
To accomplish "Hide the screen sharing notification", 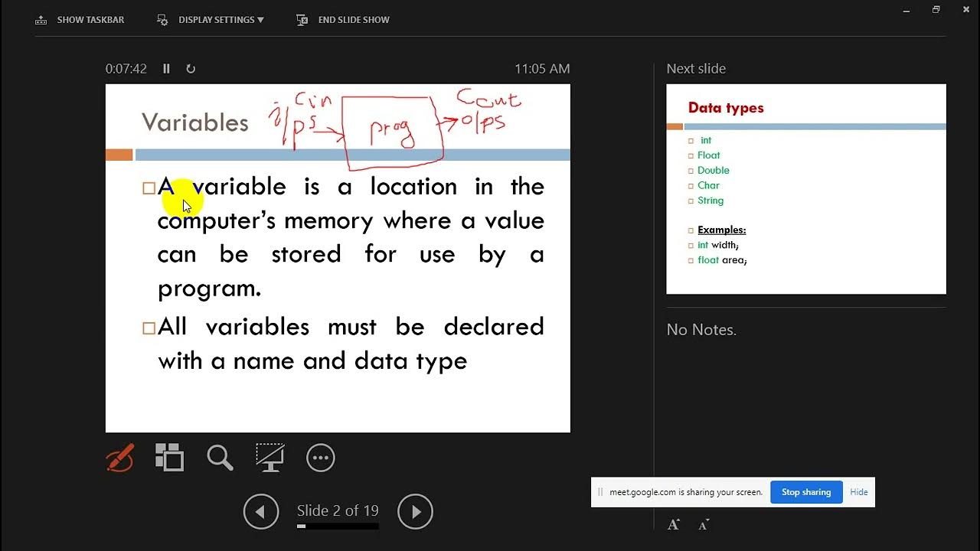I will pos(859,492).
